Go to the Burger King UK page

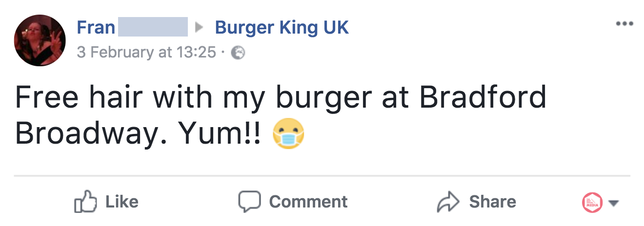(282, 27)
